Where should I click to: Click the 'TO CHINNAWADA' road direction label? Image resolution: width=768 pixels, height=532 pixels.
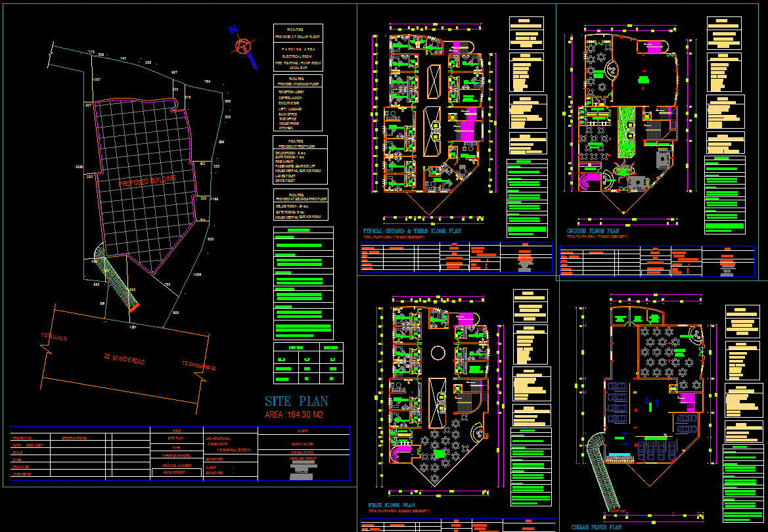point(200,365)
